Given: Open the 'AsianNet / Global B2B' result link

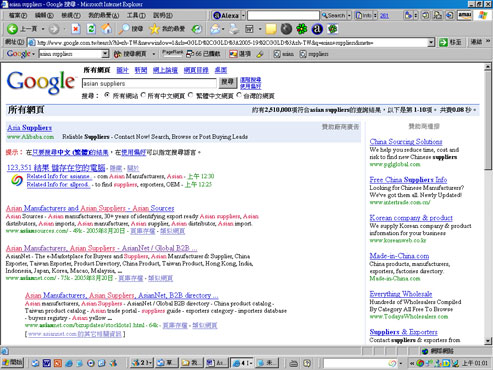Looking at the screenshot, I should (x=102, y=248).
